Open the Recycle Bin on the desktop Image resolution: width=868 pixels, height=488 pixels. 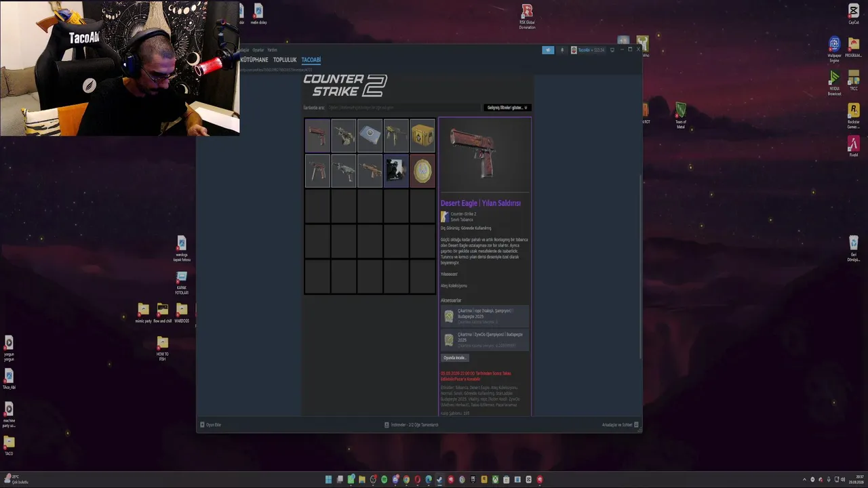coord(854,248)
